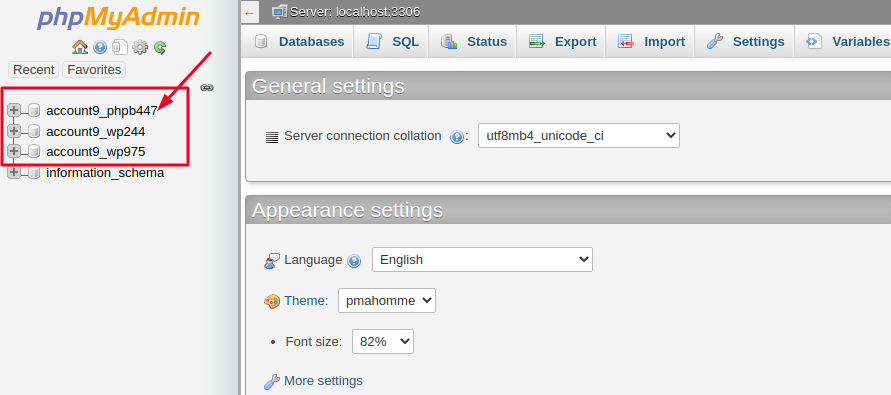Image resolution: width=891 pixels, height=395 pixels.
Task: Open the copy-pages documentation icon in sidebar
Action: click(119, 47)
